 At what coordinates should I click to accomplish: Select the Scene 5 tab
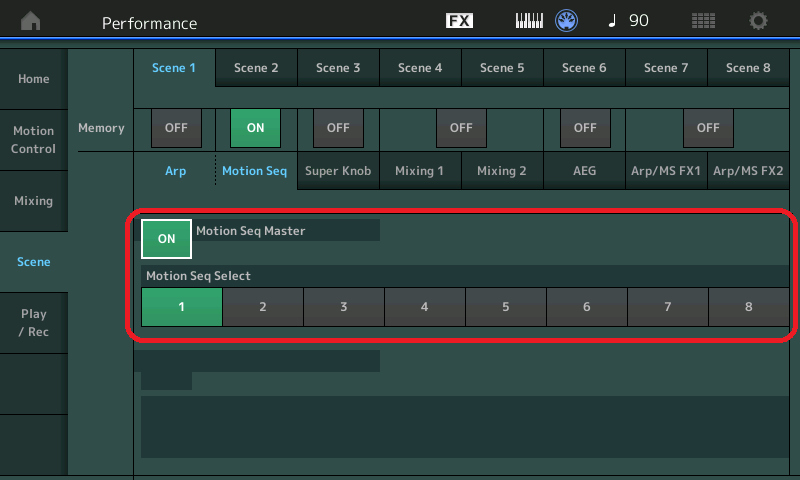[502, 68]
